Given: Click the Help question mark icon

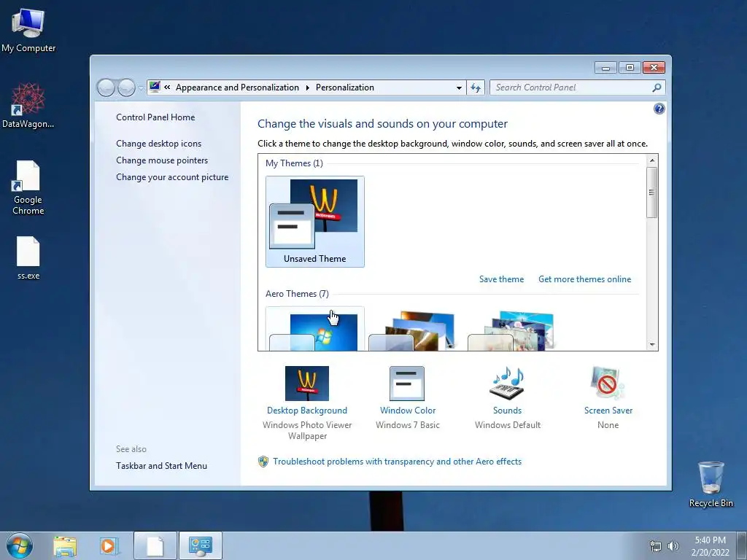Looking at the screenshot, I should point(659,109).
